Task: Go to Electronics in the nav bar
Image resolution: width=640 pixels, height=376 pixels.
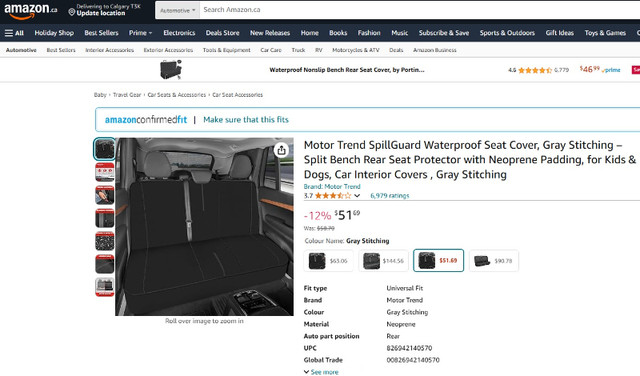Action: (x=179, y=33)
